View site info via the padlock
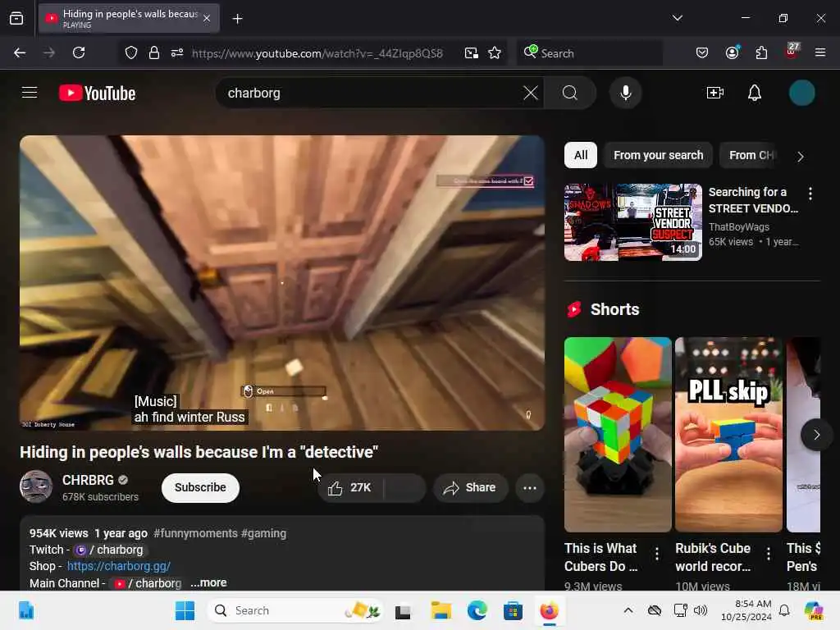 [x=153, y=52]
